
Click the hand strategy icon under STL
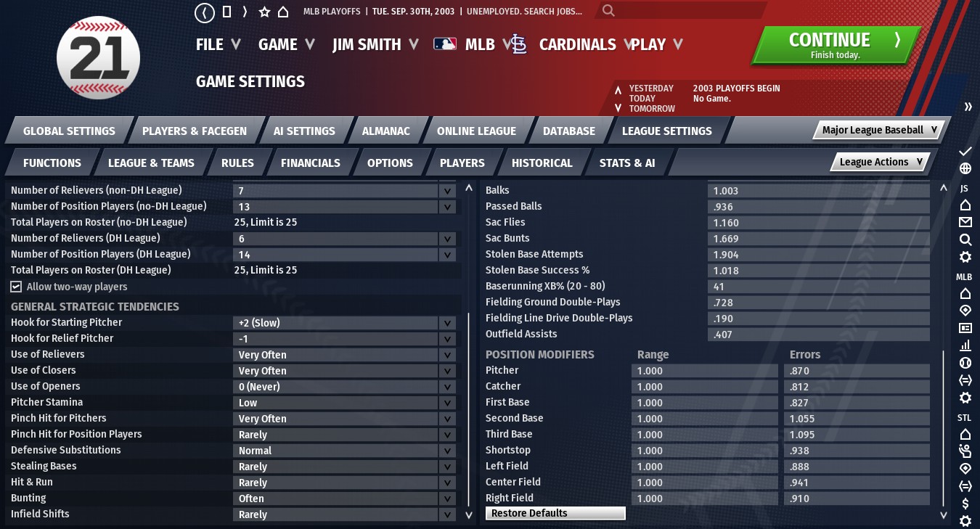pyautogui.click(x=965, y=451)
